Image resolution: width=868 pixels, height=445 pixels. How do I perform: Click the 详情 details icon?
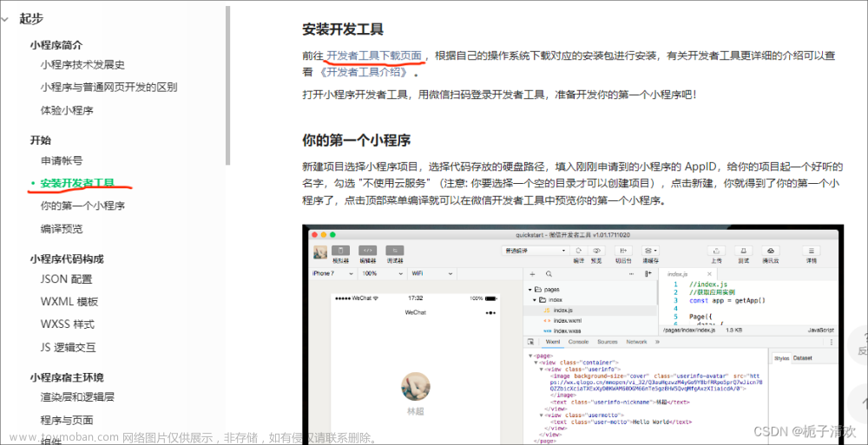pyautogui.click(x=812, y=250)
